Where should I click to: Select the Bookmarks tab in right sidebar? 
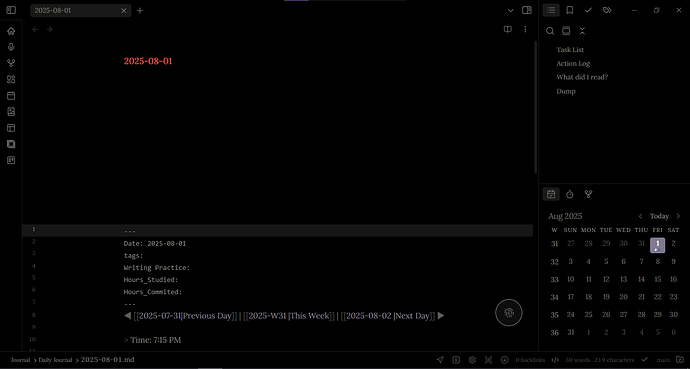pos(569,10)
